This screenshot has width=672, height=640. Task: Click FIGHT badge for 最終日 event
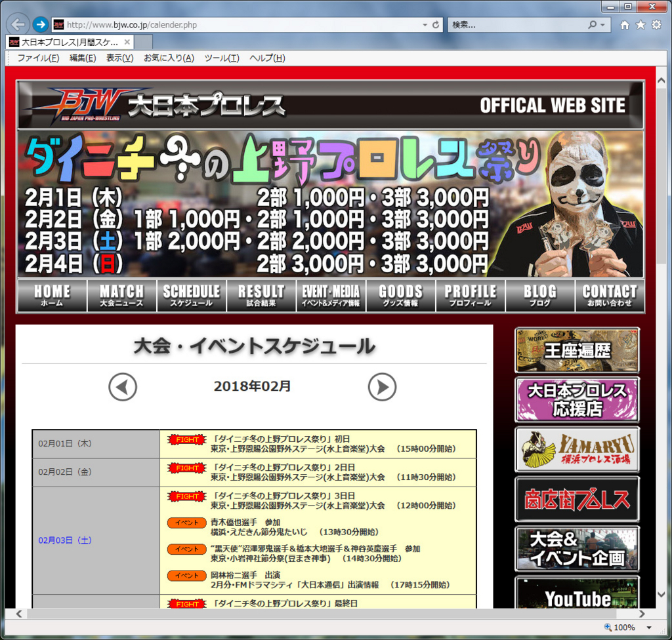click(x=187, y=603)
